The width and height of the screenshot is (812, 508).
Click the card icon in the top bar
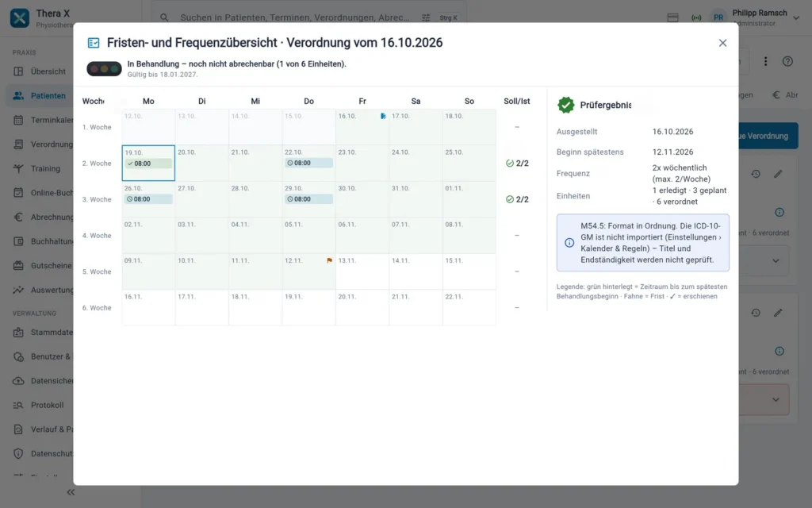coord(672,17)
